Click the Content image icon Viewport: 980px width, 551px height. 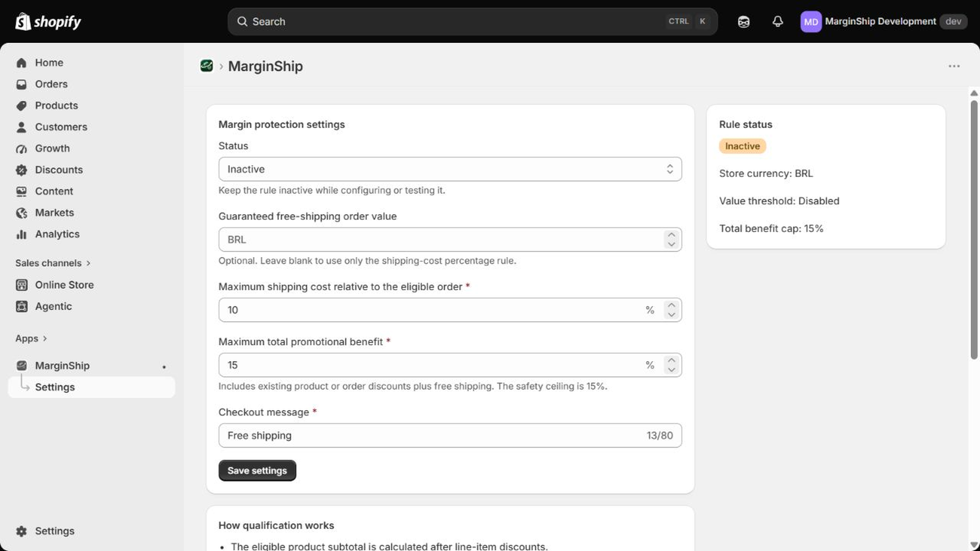tap(21, 191)
